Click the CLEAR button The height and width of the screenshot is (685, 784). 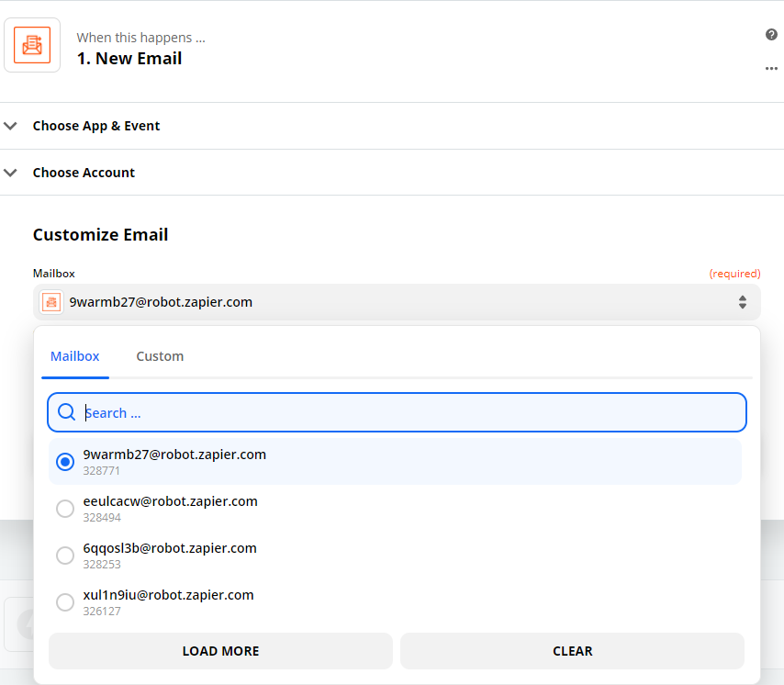573,651
